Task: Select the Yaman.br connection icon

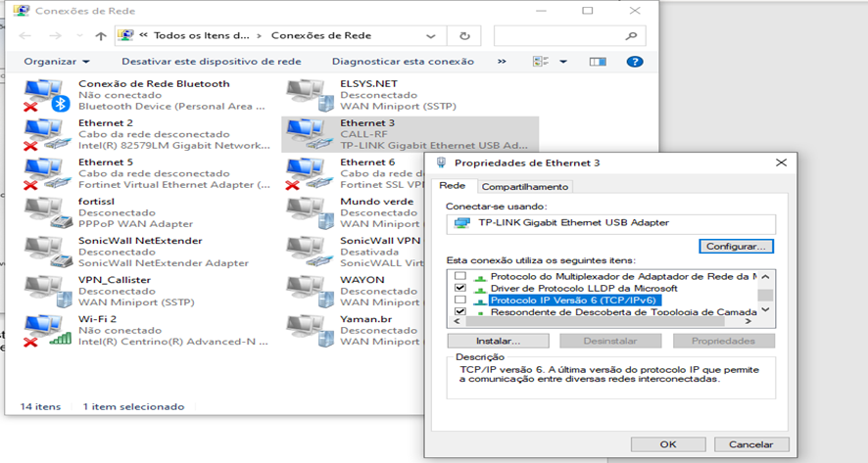Action: coord(309,331)
